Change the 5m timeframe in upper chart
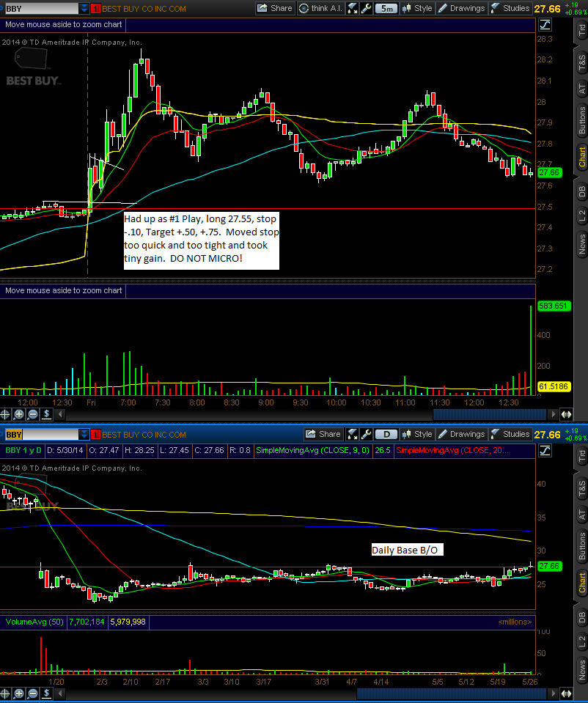Viewport: 588px width, 703px height. click(x=386, y=8)
